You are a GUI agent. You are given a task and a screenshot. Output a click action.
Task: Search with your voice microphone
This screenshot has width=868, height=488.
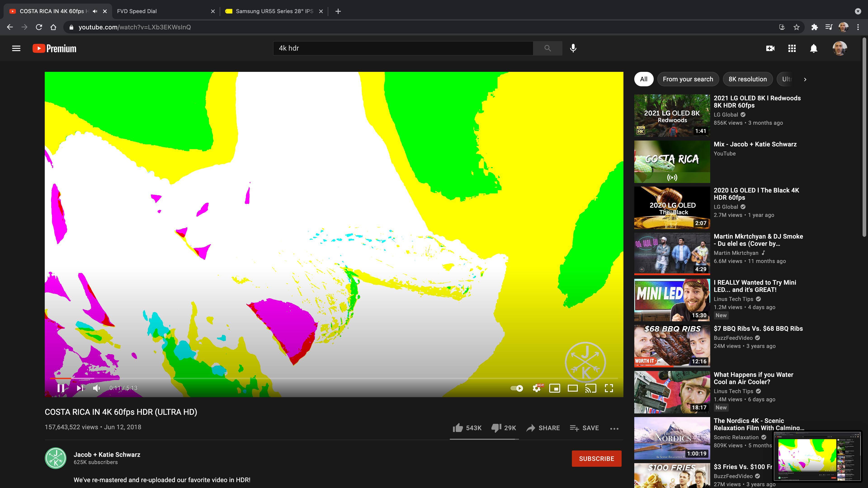click(x=573, y=48)
